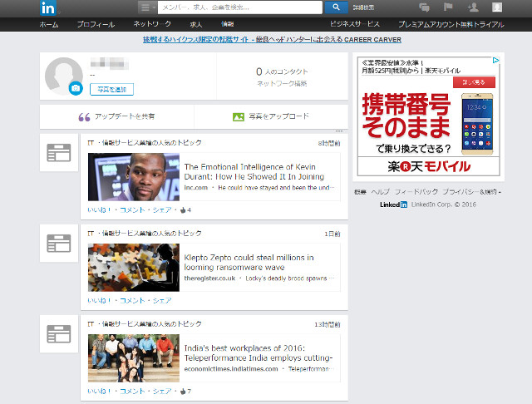Click the 楽天モバイル logo in the ad
The width and height of the screenshot is (532, 404).
(x=429, y=166)
